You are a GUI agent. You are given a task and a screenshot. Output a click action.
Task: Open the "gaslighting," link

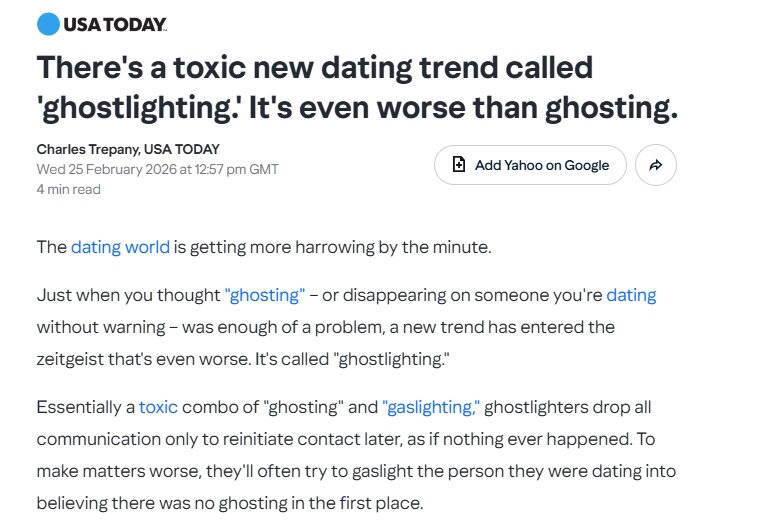point(431,407)
